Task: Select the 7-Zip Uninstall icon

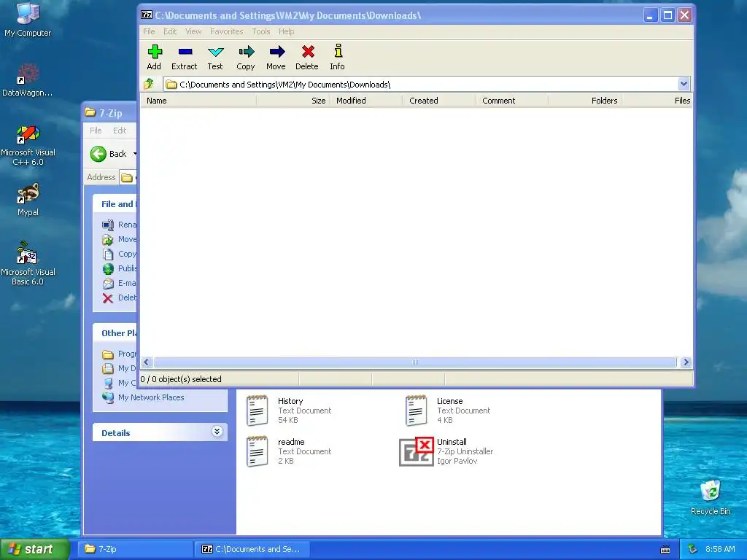Action: 417,451
